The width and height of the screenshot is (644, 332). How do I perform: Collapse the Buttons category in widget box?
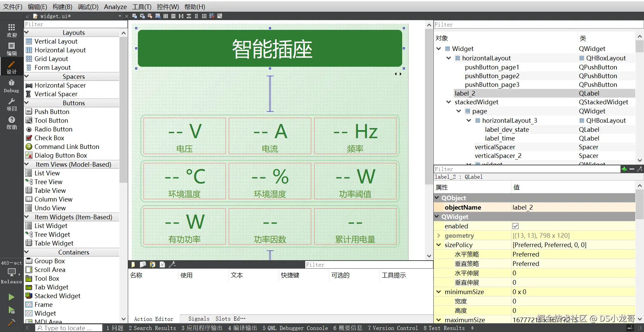click(27, 103)
